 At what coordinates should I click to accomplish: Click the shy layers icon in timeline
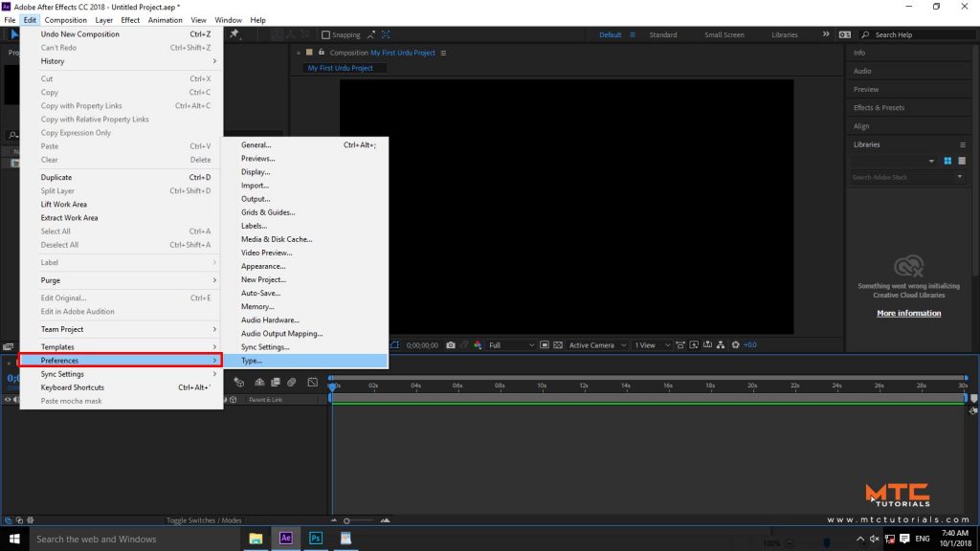(x=259, y=382)
